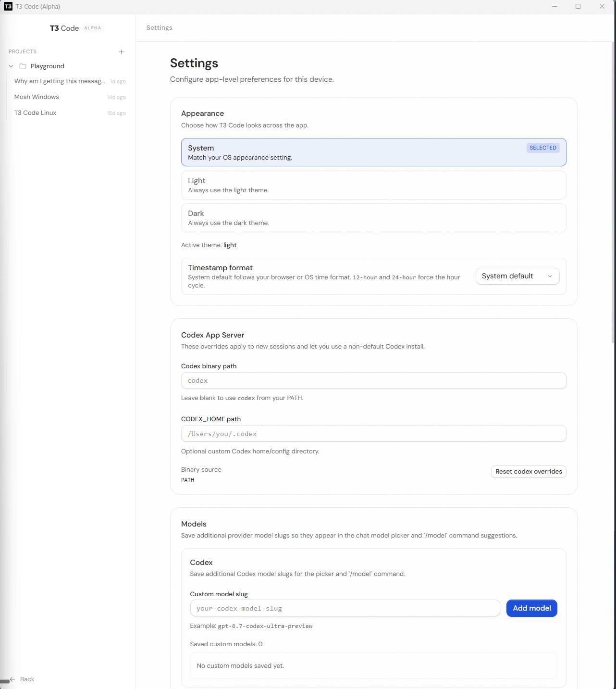The image size is (616, 689).
Task: Open the T3 Code Linux thread
Action: 35,113
